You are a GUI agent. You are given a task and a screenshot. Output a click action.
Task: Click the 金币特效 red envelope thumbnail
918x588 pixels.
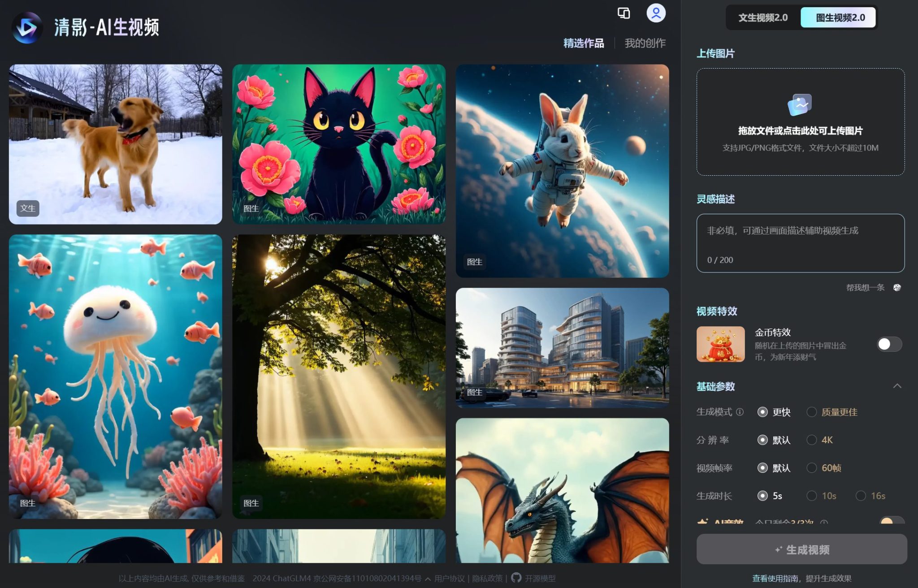pos(720,344)
